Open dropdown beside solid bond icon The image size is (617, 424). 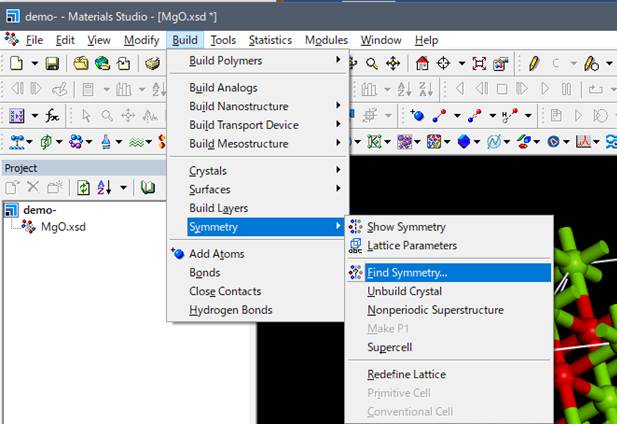pos(457,116)
